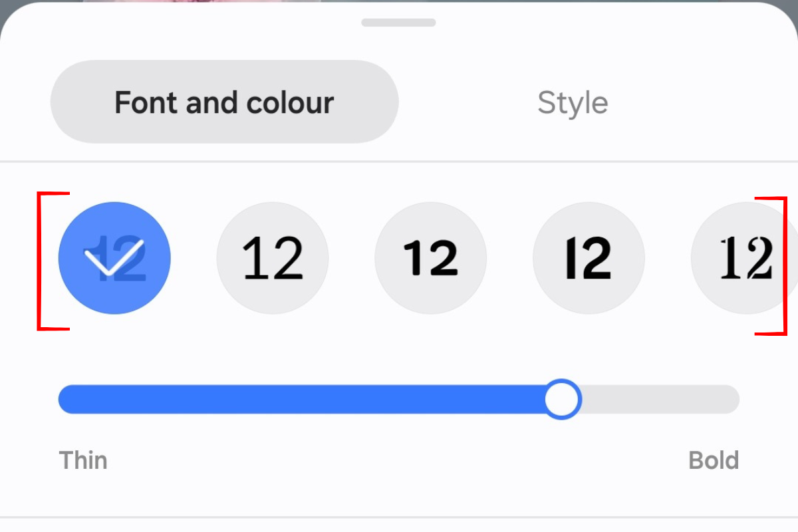Open the Font and colour tab
Image resolution: width=798 pixels, height=532 pixels.
tap(224, 102)
